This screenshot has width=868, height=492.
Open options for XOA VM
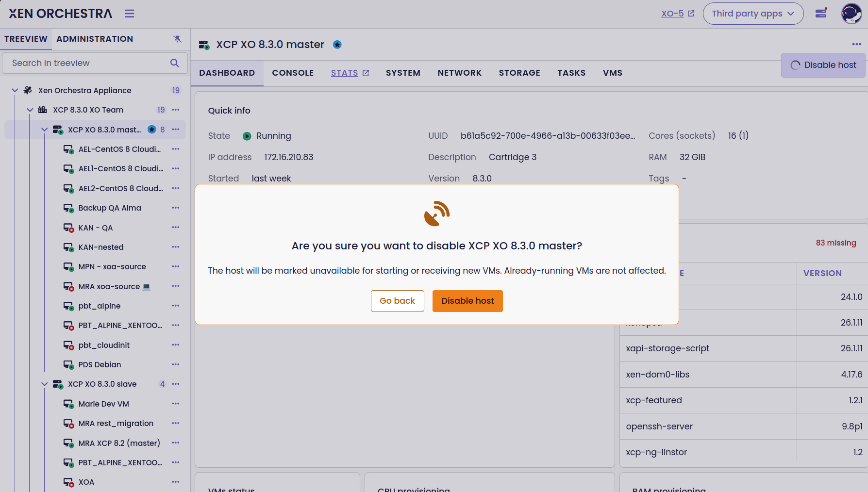click(x=176, y=482)
